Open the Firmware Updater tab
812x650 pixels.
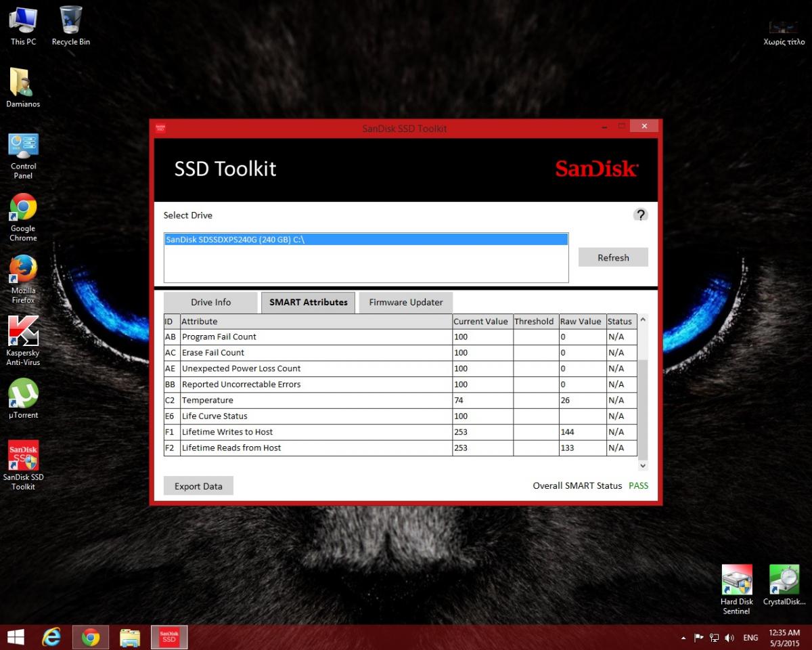[x=406, y=303]
